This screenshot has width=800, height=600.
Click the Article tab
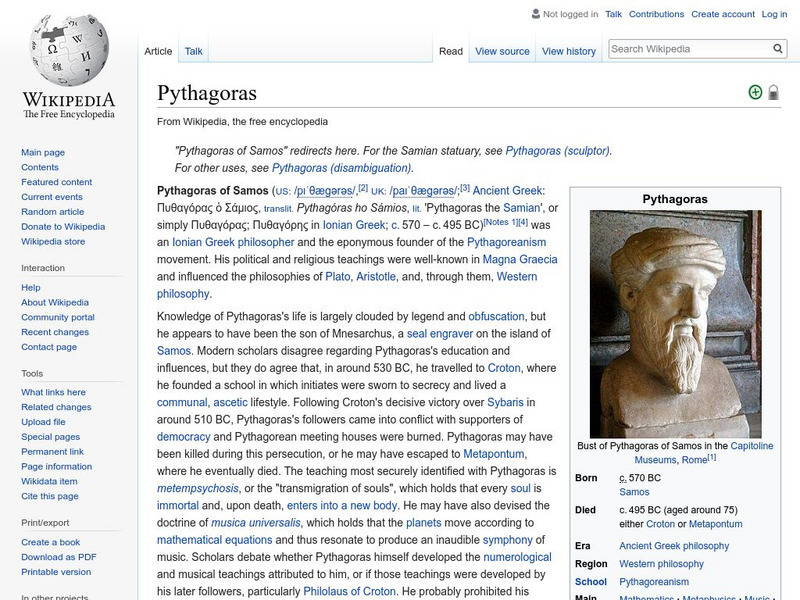(158, 51)
